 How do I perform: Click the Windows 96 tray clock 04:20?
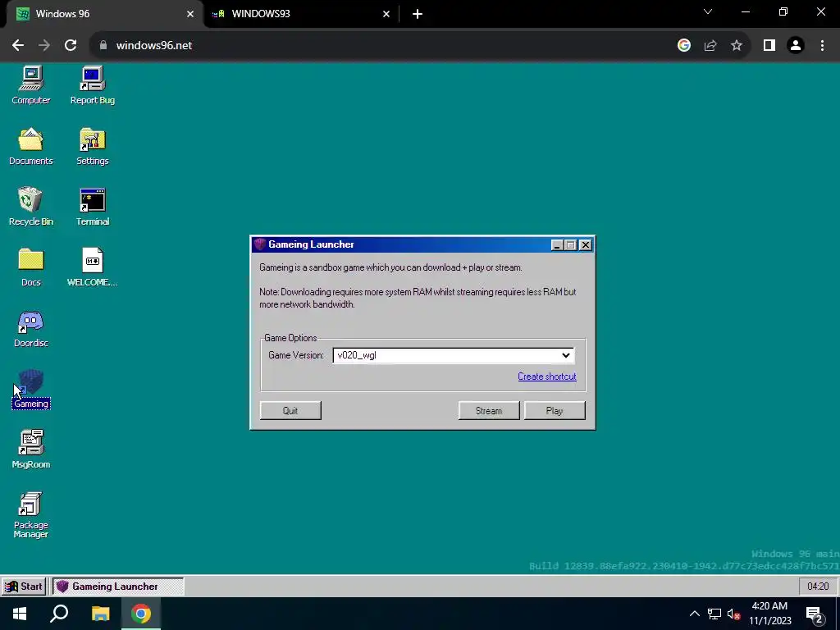click(x=818, y=586)
